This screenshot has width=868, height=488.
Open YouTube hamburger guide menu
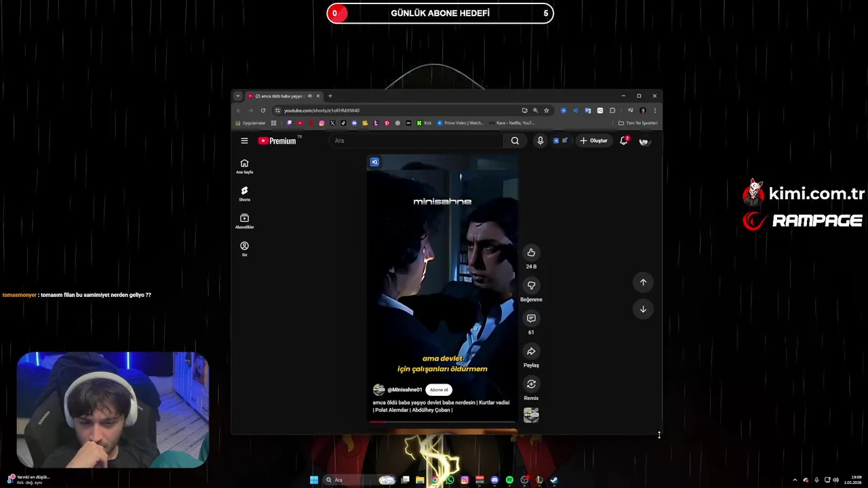[x=244, y=140]
